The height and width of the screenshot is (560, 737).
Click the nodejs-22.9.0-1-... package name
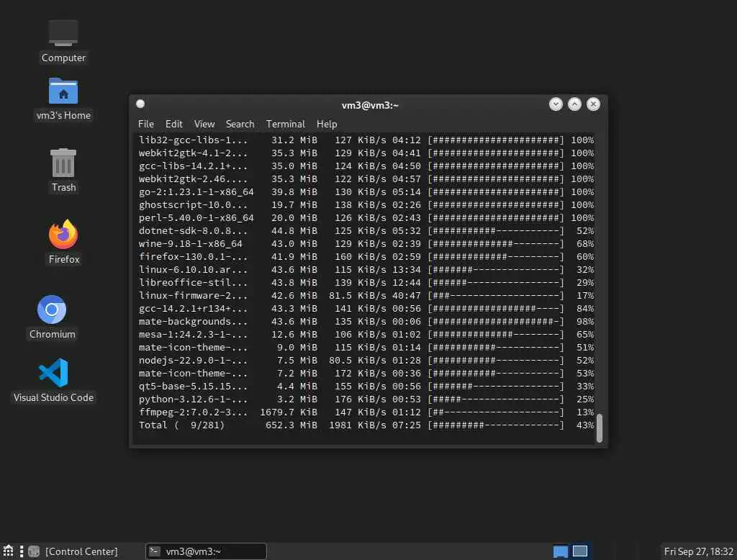[x=193, y=360]
